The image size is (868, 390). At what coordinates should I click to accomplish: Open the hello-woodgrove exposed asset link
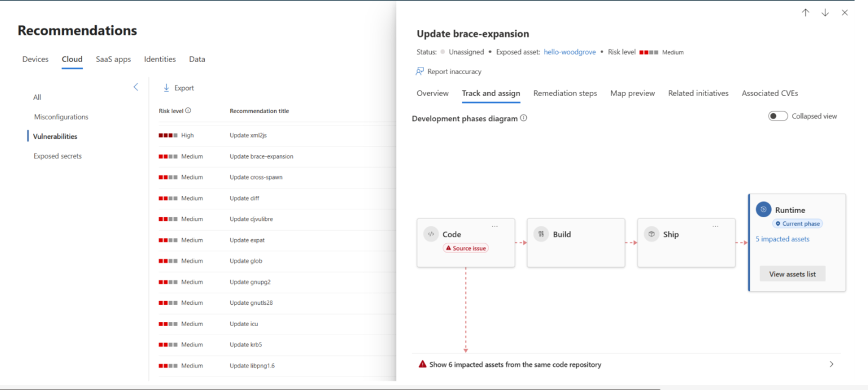click(x=570, y=52)
